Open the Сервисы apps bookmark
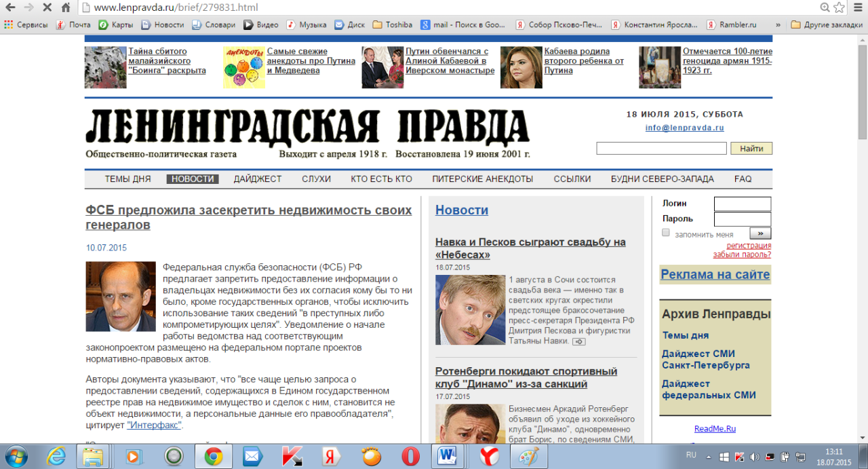868x469 pixels. click(26, 24)
